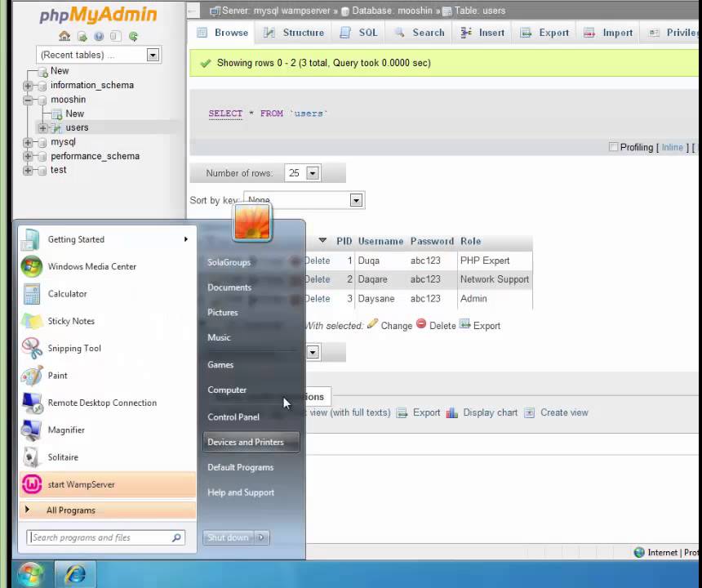Open Remote Desktop Connection

pos(108,403)
